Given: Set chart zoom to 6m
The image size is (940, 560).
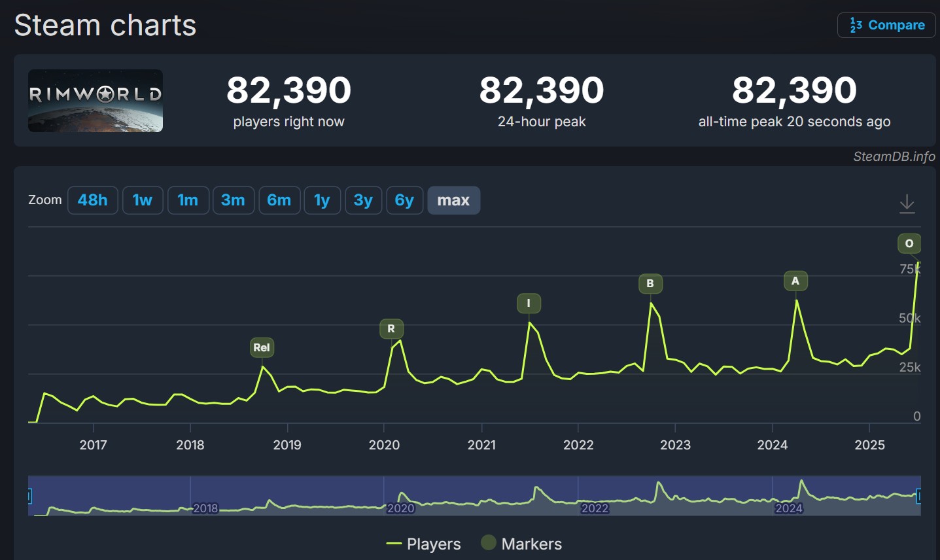Looking at the screenshot, I should click(x=279, y=200).
